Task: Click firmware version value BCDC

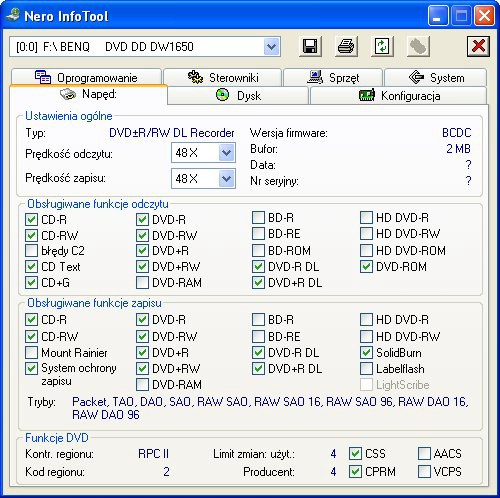Action: point(456,133)
